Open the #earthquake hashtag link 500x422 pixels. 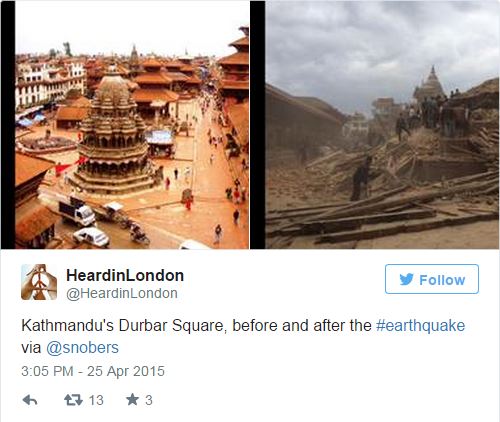(x=420, y=325)
